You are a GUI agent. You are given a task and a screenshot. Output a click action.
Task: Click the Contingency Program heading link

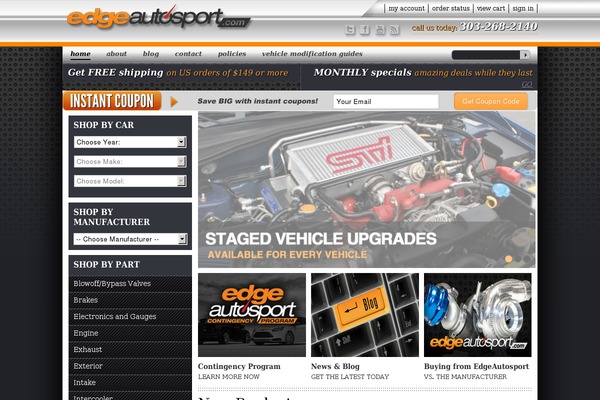pos(239,366)
